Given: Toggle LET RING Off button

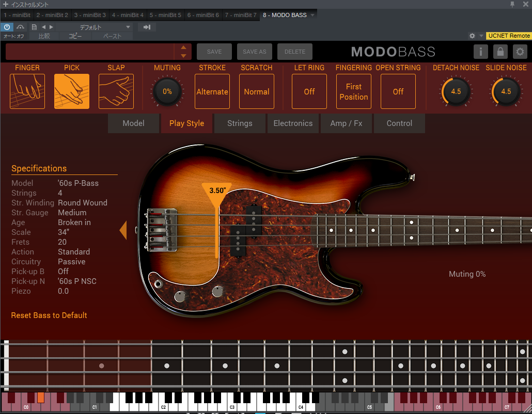Looking at the screenshot, I should click(x=309, y=91).
